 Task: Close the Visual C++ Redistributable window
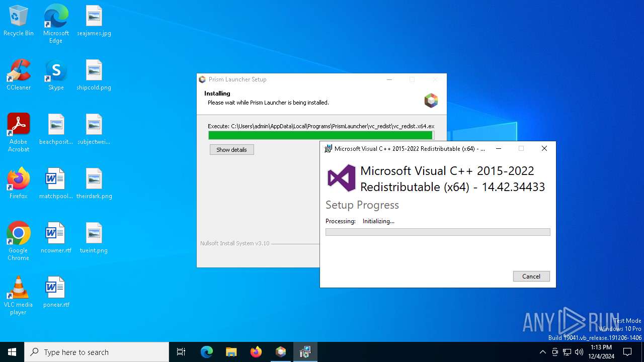[x=544, y=148]
